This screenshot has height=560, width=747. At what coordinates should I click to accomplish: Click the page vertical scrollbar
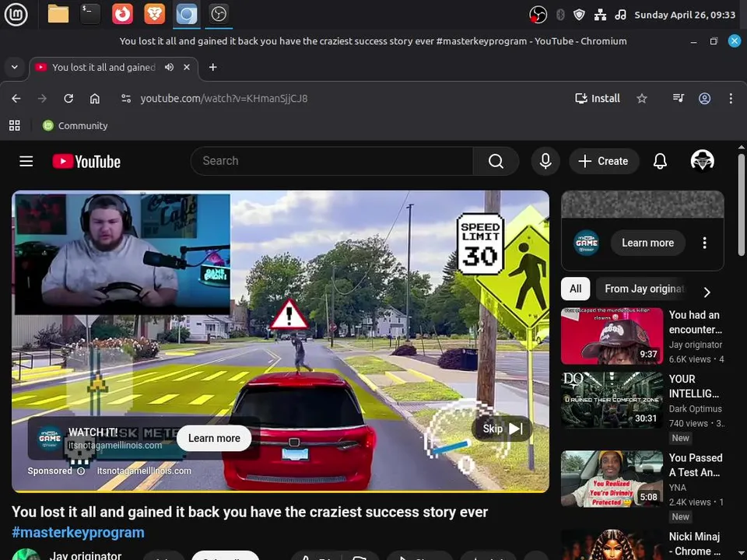pos(742,205)
